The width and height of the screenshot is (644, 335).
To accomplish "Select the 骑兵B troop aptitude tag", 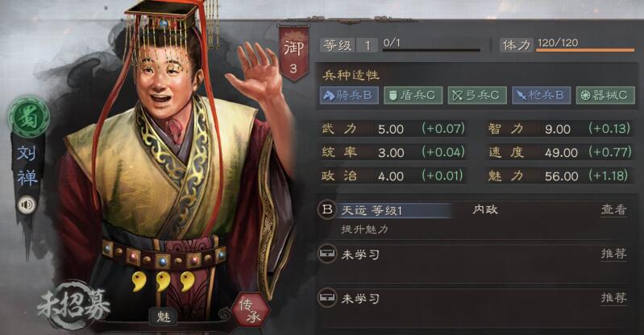I will [349, 95].
